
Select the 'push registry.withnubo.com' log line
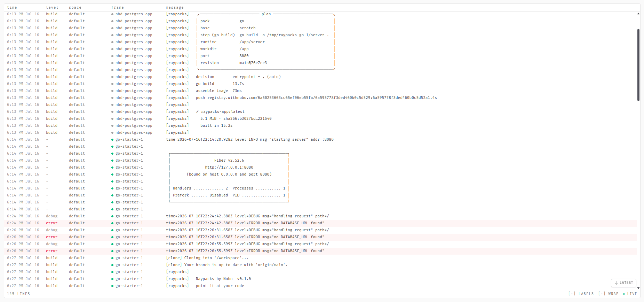coord(320,98)
